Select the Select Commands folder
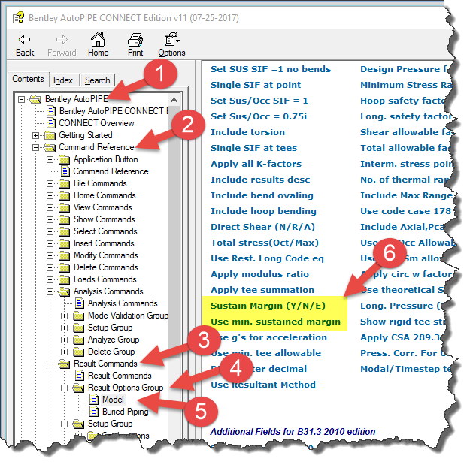 click(105, 231)
